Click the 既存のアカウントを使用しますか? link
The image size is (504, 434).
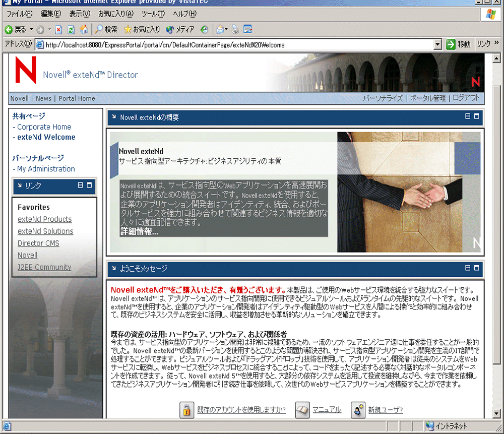click(241, 410)
